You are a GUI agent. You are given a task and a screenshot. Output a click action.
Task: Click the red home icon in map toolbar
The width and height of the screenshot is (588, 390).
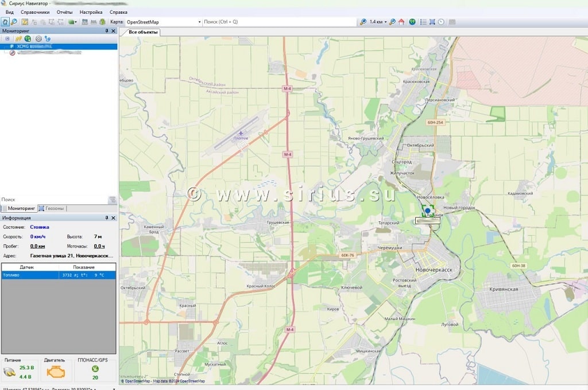pyautogui.click(x=401, y=22)
